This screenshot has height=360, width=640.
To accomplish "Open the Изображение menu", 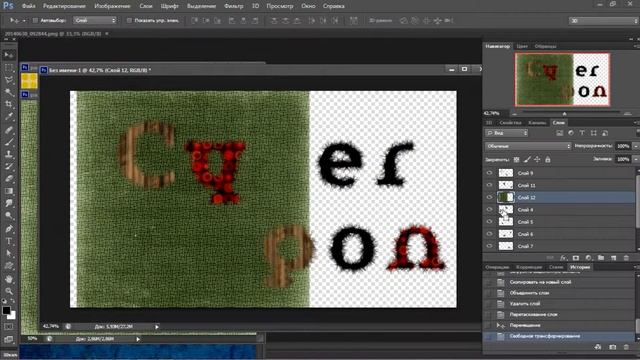I will click(112, 6).
